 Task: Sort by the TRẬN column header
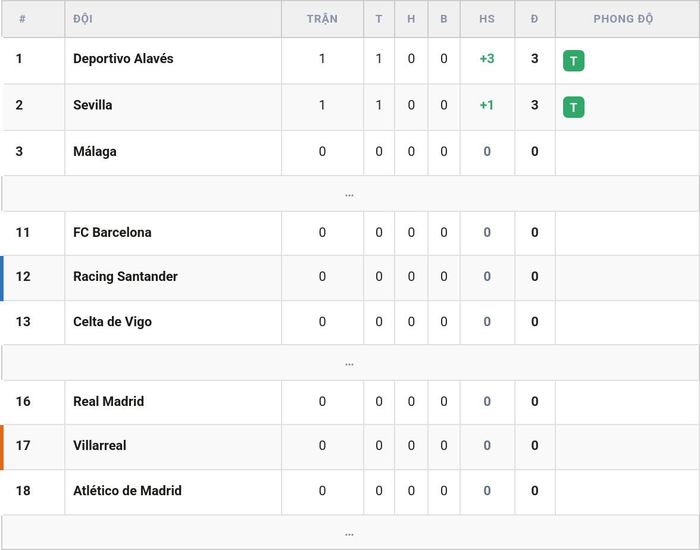tap(322, 19)
